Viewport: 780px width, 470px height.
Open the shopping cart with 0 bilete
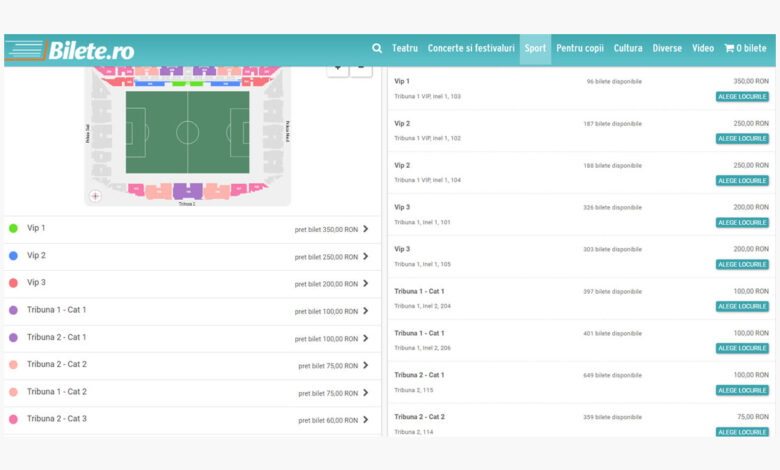click(745, 48)
